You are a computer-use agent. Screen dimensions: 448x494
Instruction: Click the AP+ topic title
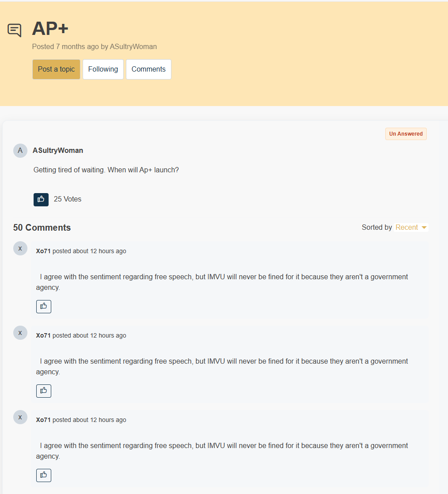[50, 28]
